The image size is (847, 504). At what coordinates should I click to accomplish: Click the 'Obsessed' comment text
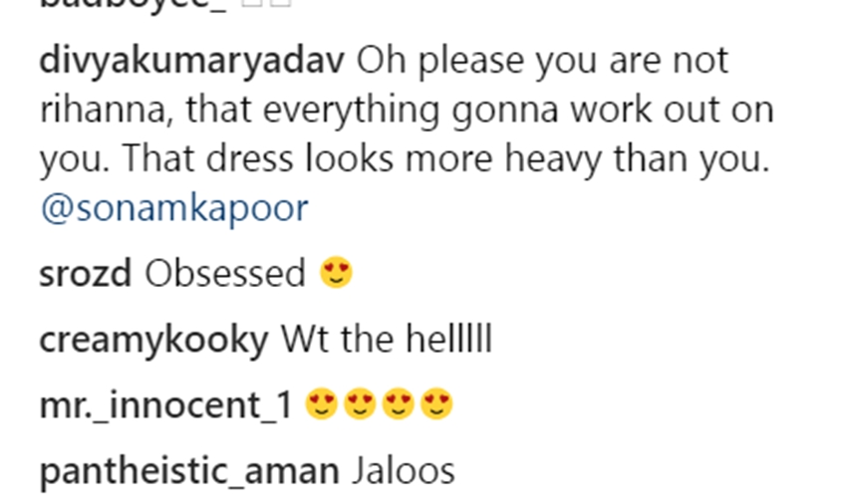225,273
